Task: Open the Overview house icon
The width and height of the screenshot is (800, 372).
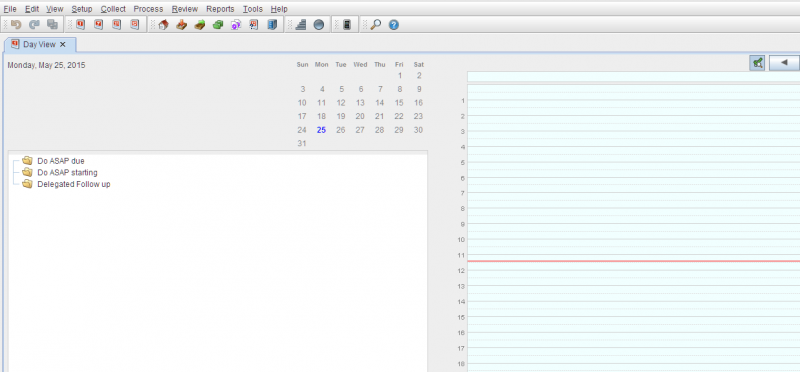Action: (163, 24)
